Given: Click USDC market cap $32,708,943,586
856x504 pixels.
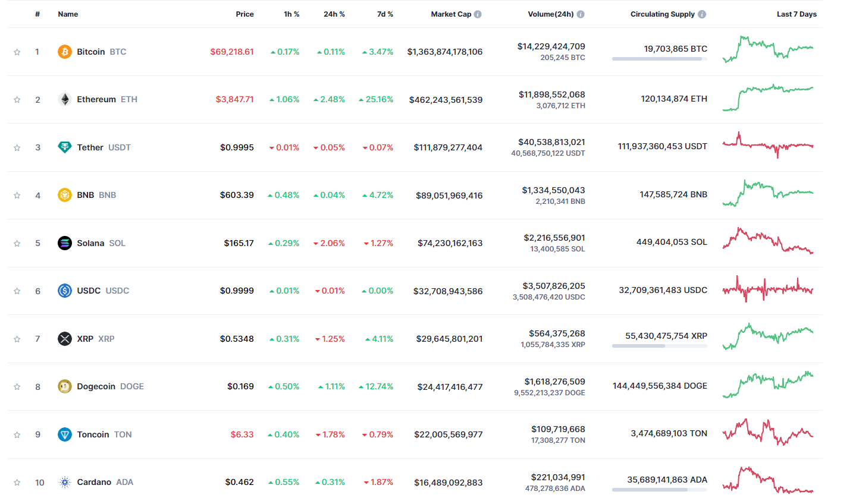Looking at the screenshot, I should click(448, 291).
